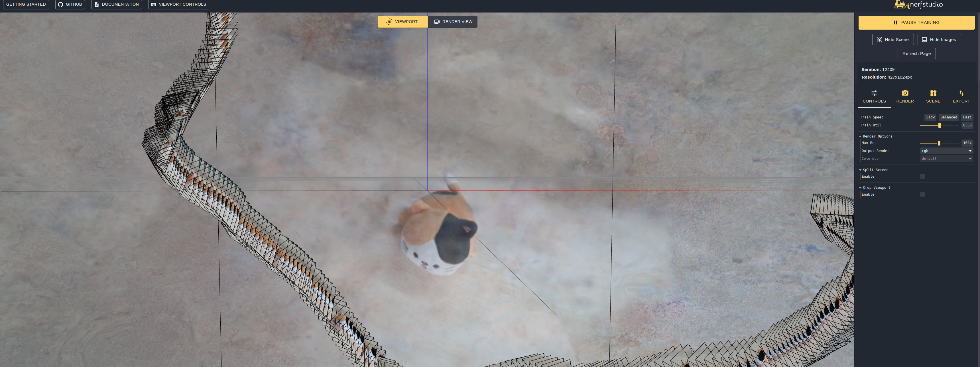This screenshot has width=980, height=367.
Task: Show the Viewport Controls help
Action: [178, 4]
